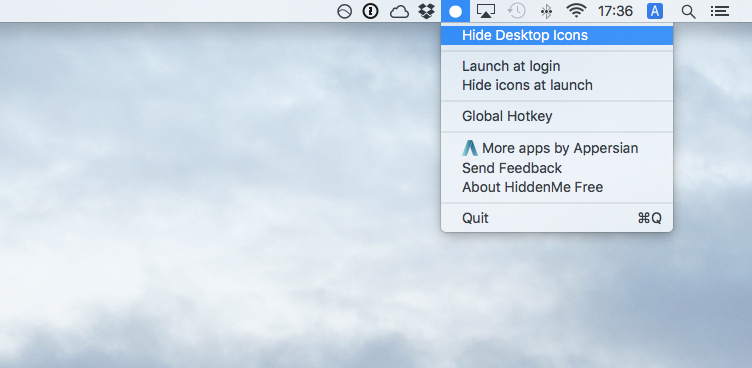This screenshot has width=752, height=368.
Task: Open the Wi-Fi status icon
Action: click(x=576, y=11)
